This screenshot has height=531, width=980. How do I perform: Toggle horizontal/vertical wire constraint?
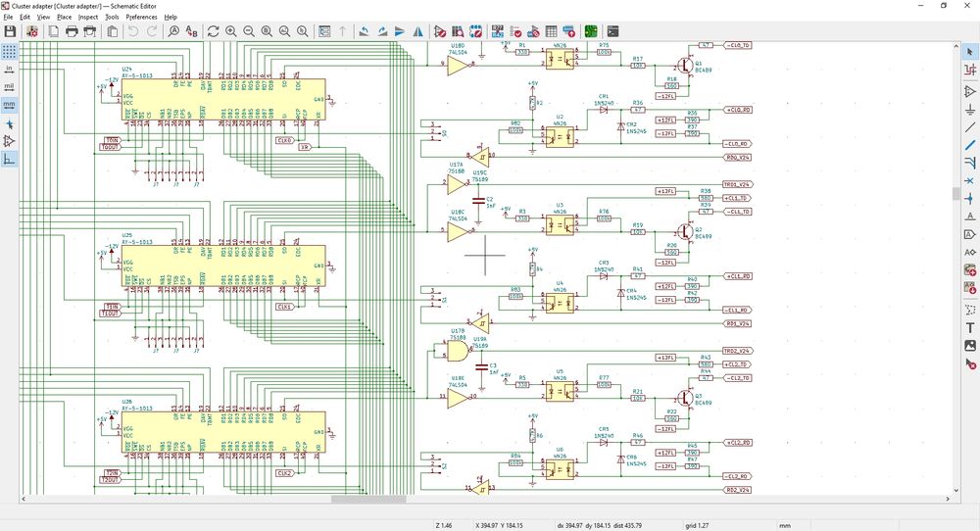coord(9,160)
